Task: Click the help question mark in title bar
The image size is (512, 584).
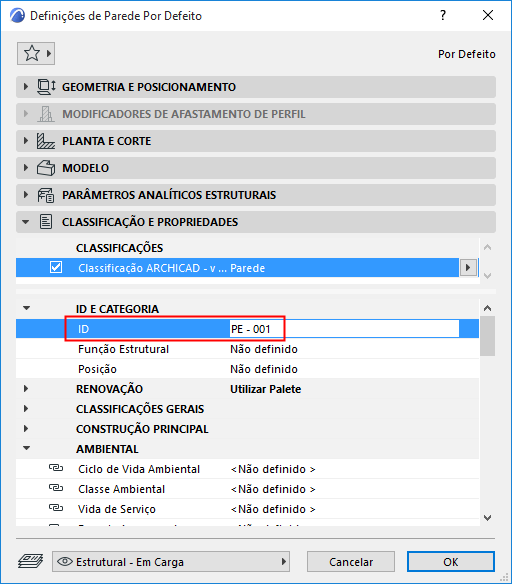Action: click(x=443, y=15)
